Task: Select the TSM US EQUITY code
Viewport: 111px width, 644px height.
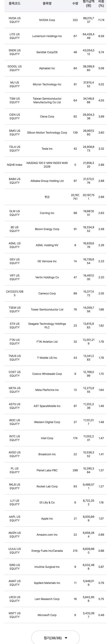Action: point(15,100)
